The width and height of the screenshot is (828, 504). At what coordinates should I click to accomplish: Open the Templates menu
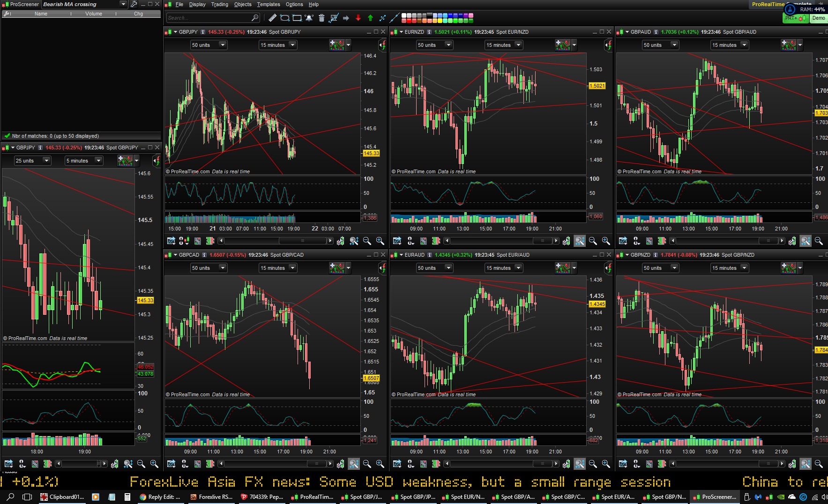tap(269, 4)
